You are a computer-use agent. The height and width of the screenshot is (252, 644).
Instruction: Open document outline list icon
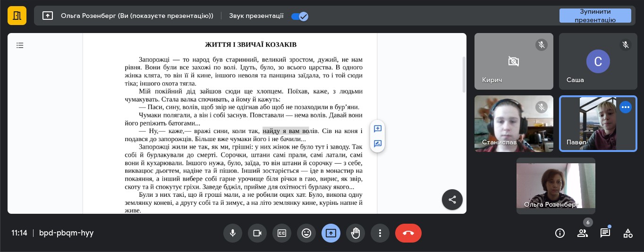tap(20, 46)
